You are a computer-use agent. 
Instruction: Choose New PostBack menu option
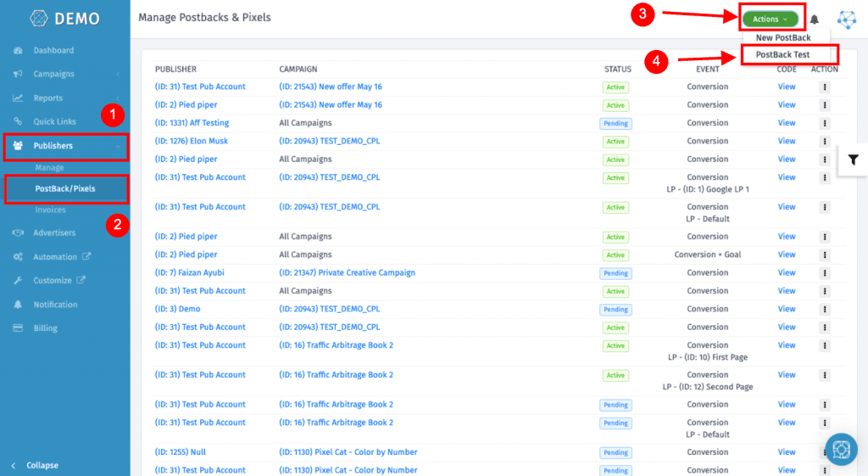[782, 37]
